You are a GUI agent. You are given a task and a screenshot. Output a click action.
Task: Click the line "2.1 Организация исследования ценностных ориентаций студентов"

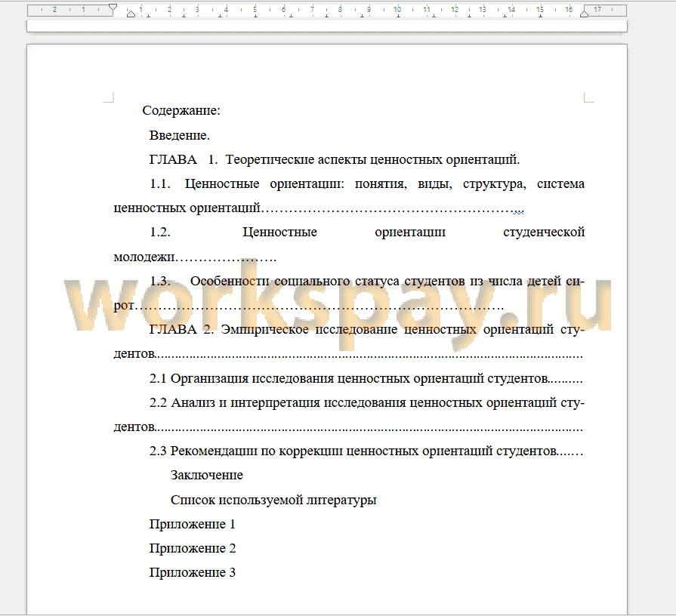tap(366, 379)
